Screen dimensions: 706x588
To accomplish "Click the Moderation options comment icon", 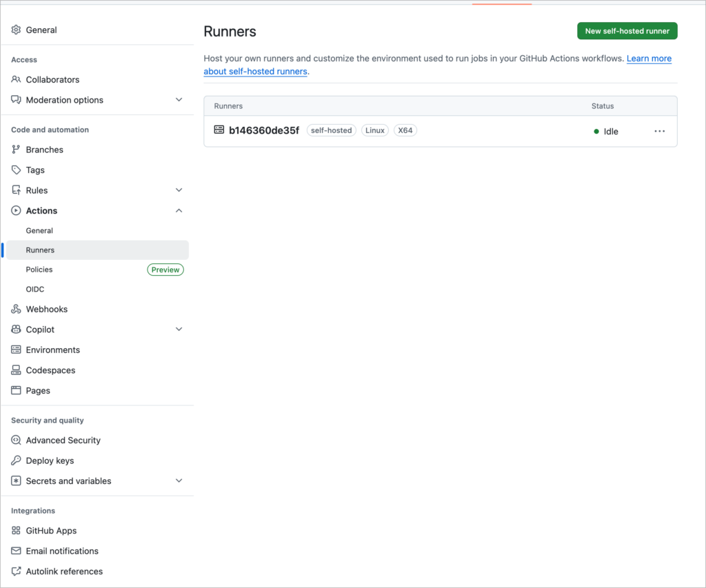I will (17, 99).
